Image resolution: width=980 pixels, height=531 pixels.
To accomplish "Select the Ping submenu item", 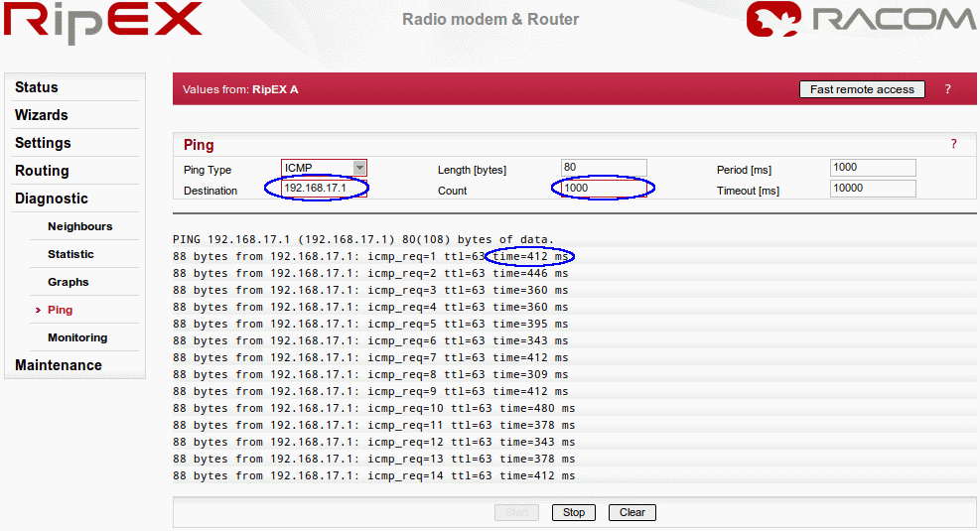I will 60,310.
